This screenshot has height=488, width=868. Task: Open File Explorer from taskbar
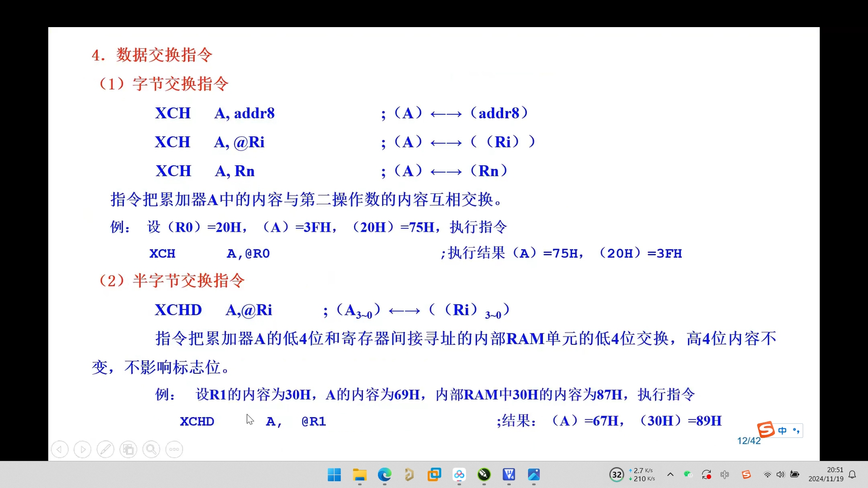pyautogui.click(x=359, y=474)
